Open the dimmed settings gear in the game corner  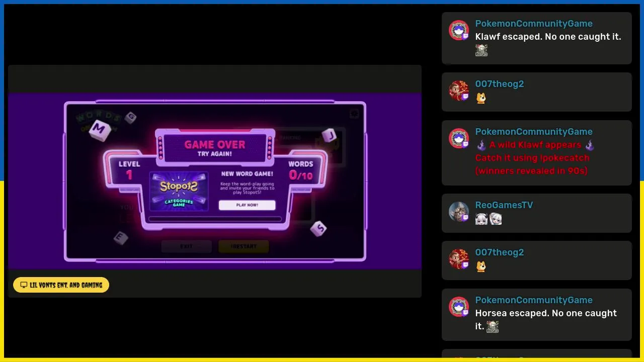tap(354, 114)
